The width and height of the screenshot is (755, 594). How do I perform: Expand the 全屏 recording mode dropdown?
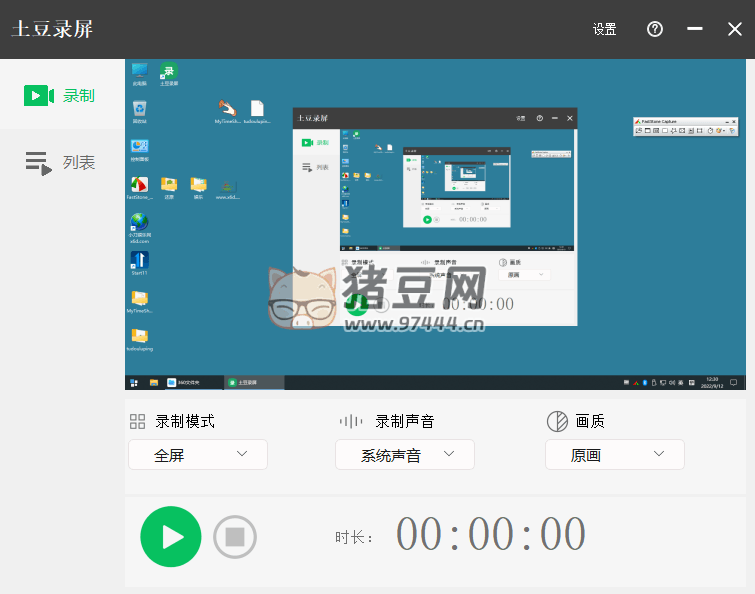point(198,455)
